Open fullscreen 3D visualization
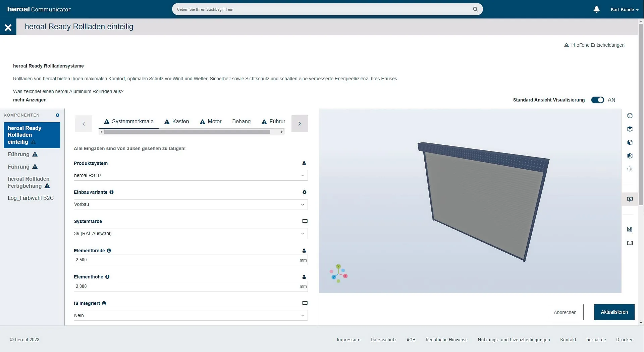Viewport: 644px width, 352px height. tap(630, 243)
